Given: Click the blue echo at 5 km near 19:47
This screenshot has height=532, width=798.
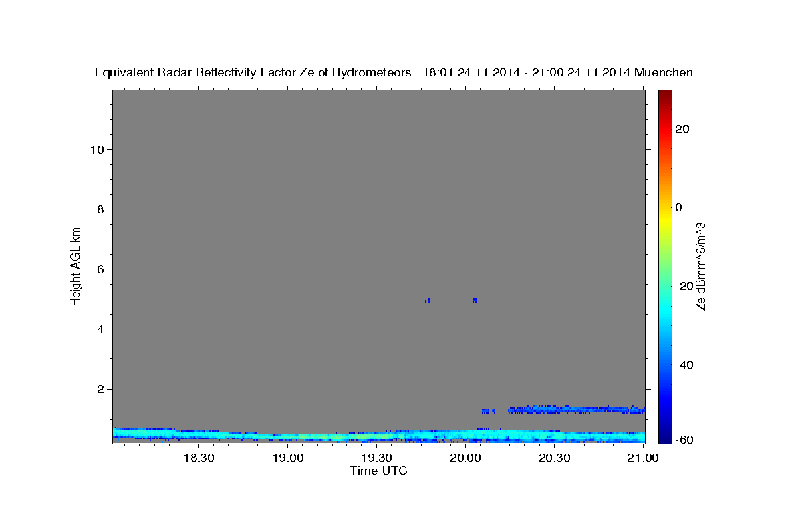Looking at the screenshot, I should pyautogui.click(x=428, y=301).
